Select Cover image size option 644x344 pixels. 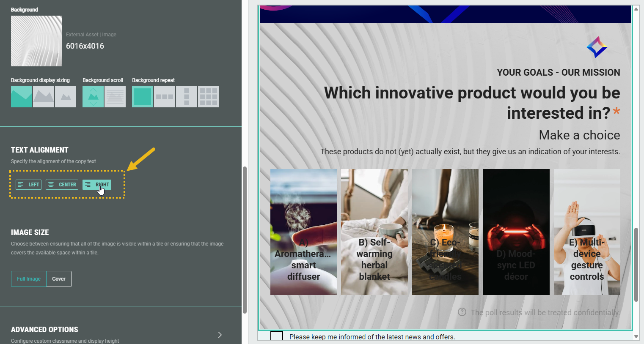click(x=59, y=279)
